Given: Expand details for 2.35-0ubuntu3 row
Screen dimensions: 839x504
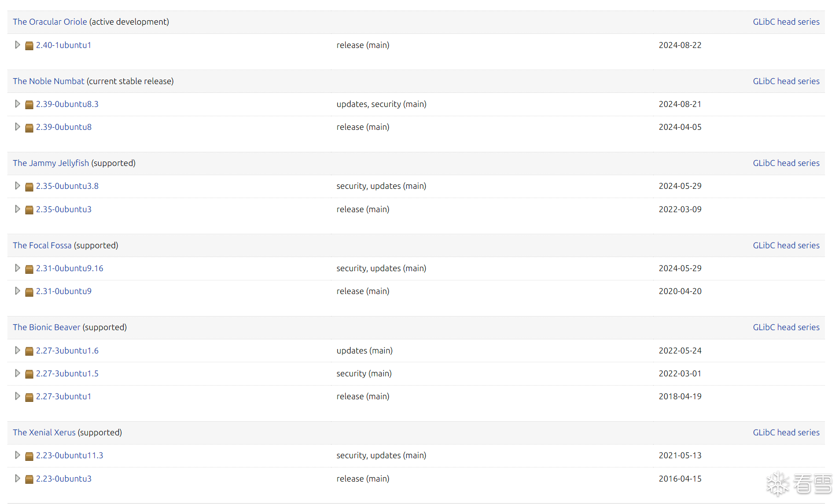Looking at the screenshot, I should [18, 209].
